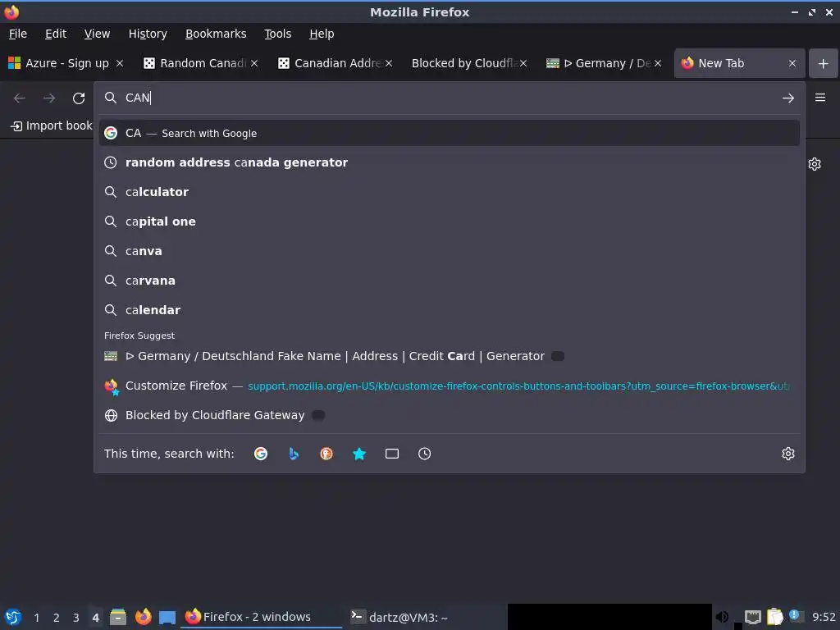Click the Go arrow in address bar
This screenshot has width=840, height=630.
tap(788, 98)
